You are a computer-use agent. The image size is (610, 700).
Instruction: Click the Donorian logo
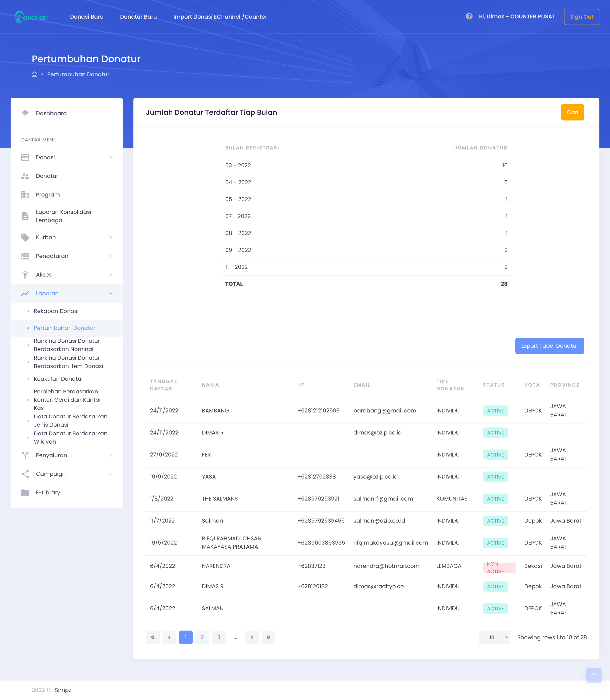[31, 17]
